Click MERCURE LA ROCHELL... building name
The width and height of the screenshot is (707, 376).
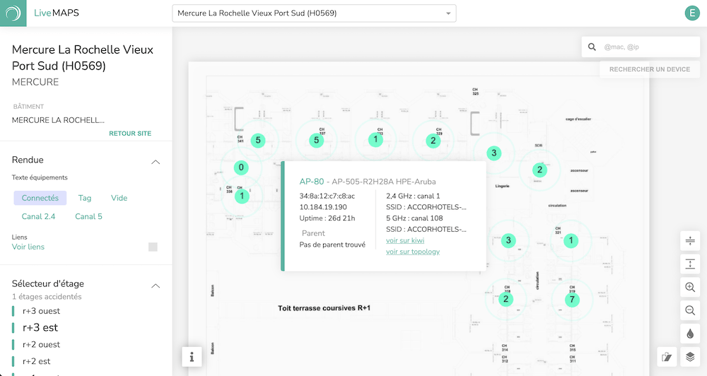(58, 120)
